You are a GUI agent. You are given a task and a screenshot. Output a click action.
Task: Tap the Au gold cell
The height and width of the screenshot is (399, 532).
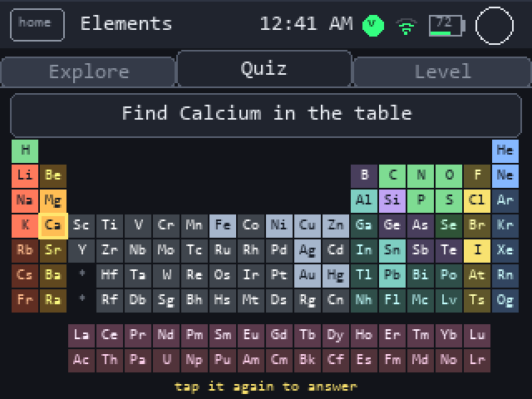[x=308, y=276]
